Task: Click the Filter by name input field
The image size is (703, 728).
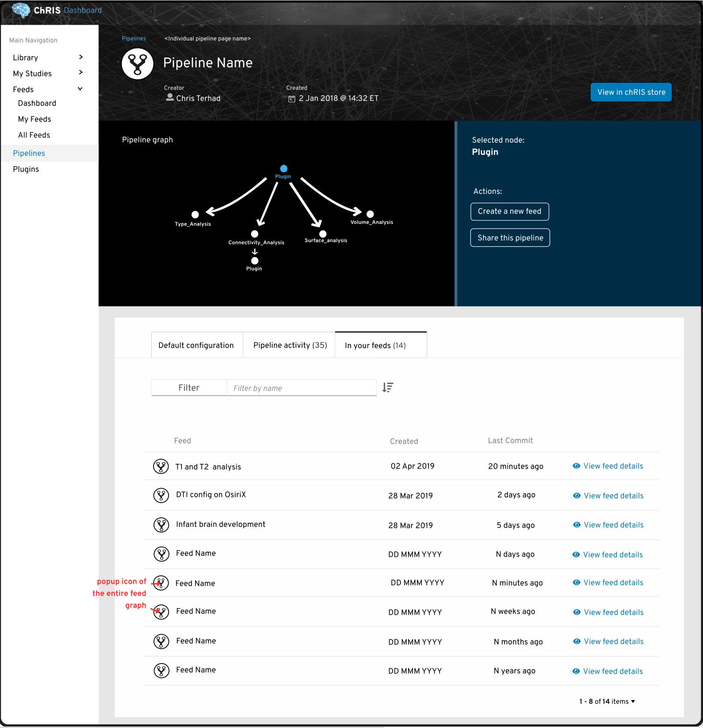Action: pos(302,387)
